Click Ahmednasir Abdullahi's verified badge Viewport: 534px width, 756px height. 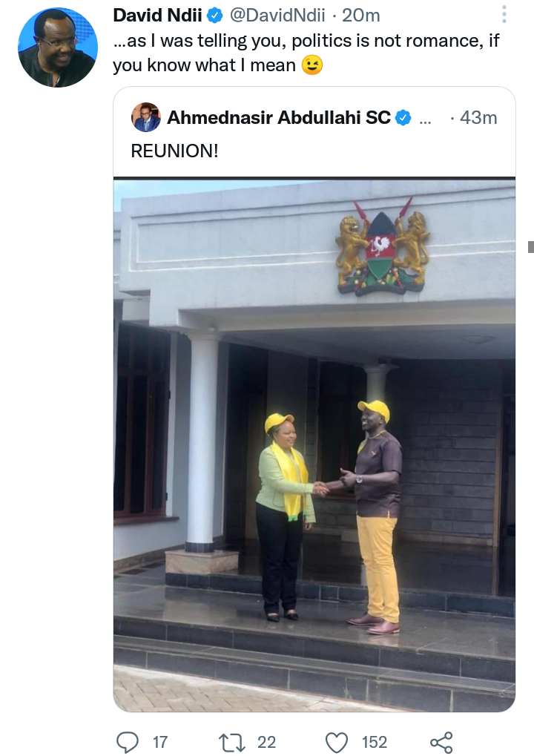tap(403, 118)
